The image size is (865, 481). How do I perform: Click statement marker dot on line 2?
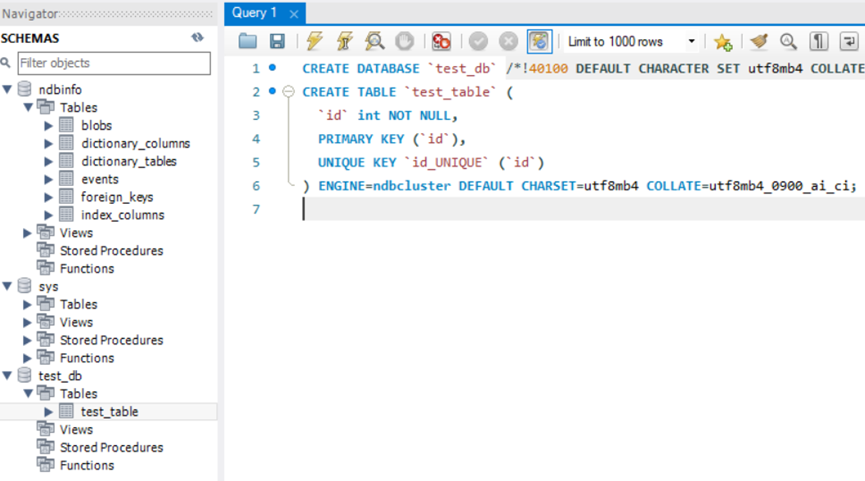pos(272,91)
